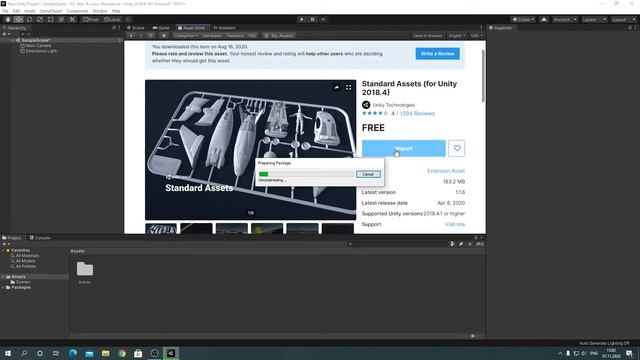Open custom editor tools icon
Screen dimensions: 640x360
(72, 20)
